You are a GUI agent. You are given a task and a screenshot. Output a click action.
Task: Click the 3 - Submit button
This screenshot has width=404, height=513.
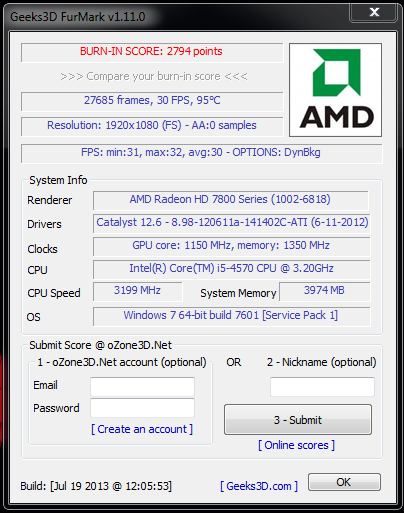point(298,420)
